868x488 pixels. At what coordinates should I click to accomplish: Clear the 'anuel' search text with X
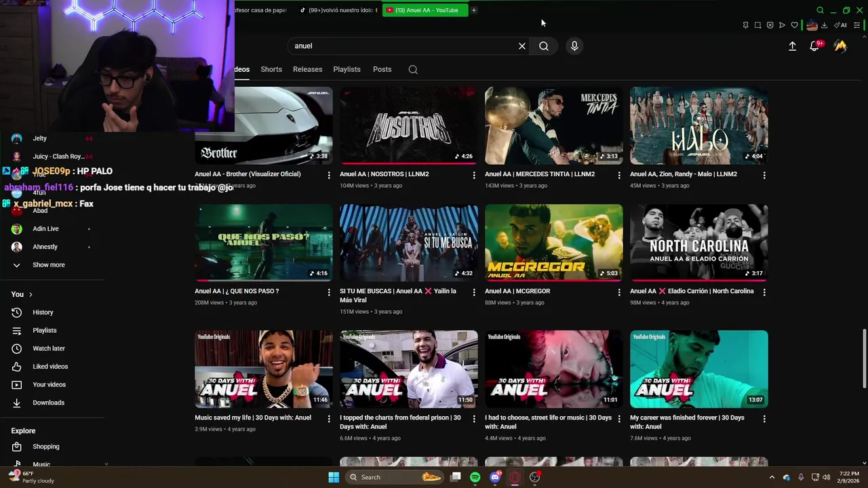pos(522,46)
